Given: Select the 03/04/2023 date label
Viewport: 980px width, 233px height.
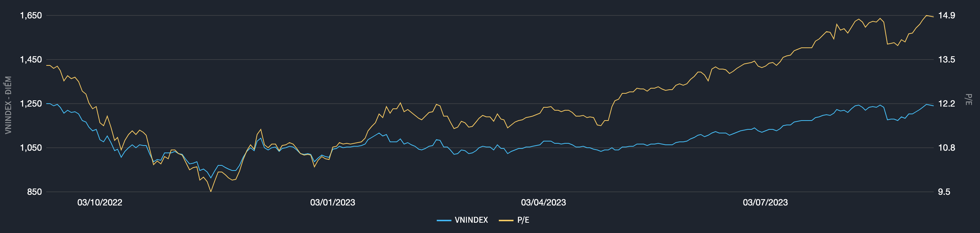Looking at the screenshot, I should tap(543, 202).
